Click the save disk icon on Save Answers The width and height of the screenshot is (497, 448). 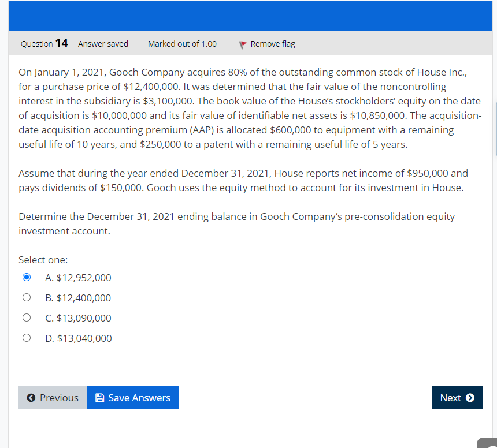[x=99, y=397]
